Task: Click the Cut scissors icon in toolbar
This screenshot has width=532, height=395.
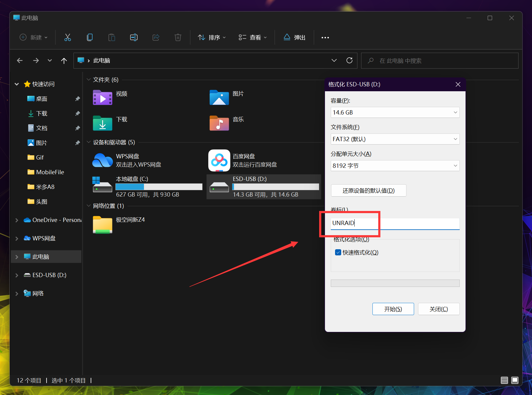Action: (x=68, y=37)
